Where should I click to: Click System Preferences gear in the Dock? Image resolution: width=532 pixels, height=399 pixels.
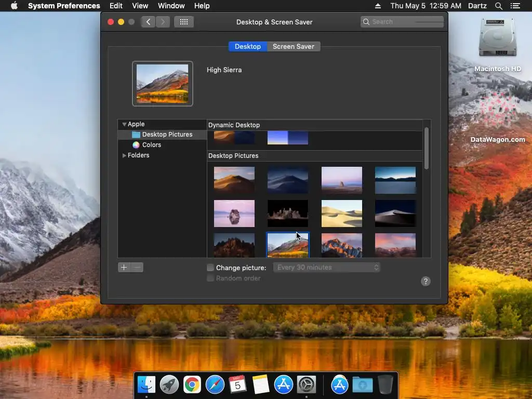click(x=307, y=385)
